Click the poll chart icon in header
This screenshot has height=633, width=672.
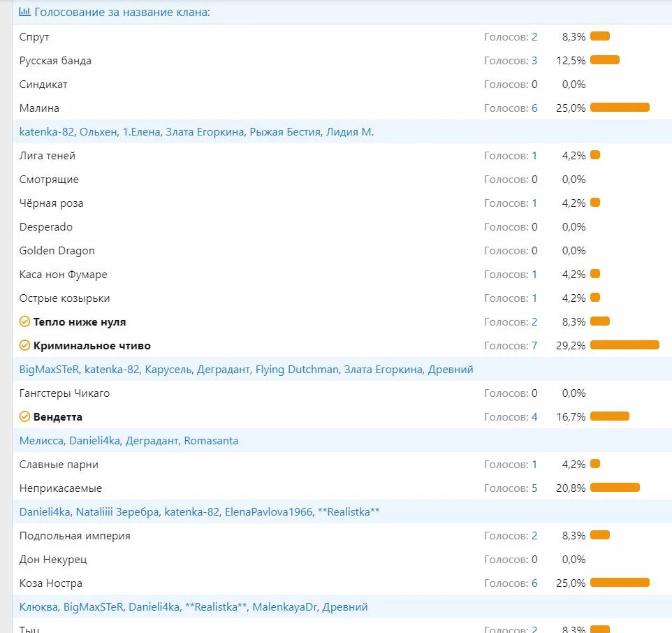tap(24, 12)
